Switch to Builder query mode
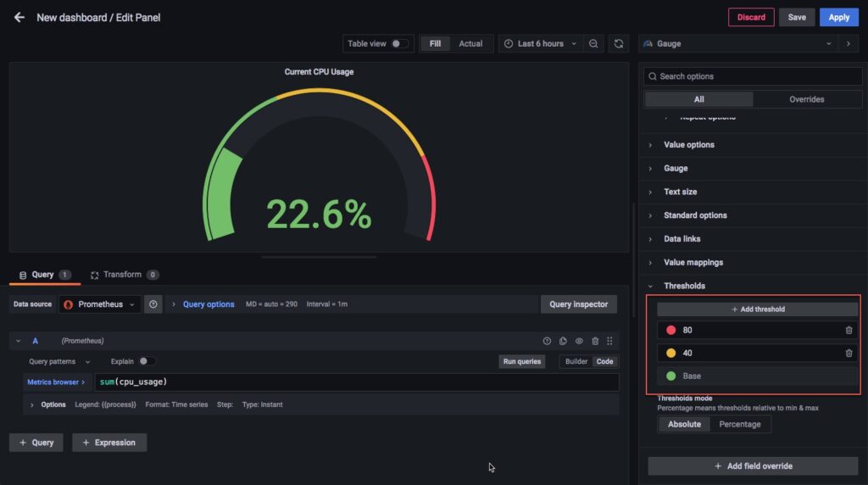Screen dimensions: 868x485 (576, 361)
